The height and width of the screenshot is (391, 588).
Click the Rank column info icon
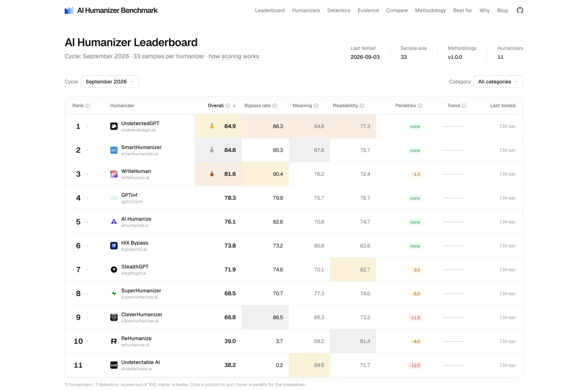tap(88, 105)
